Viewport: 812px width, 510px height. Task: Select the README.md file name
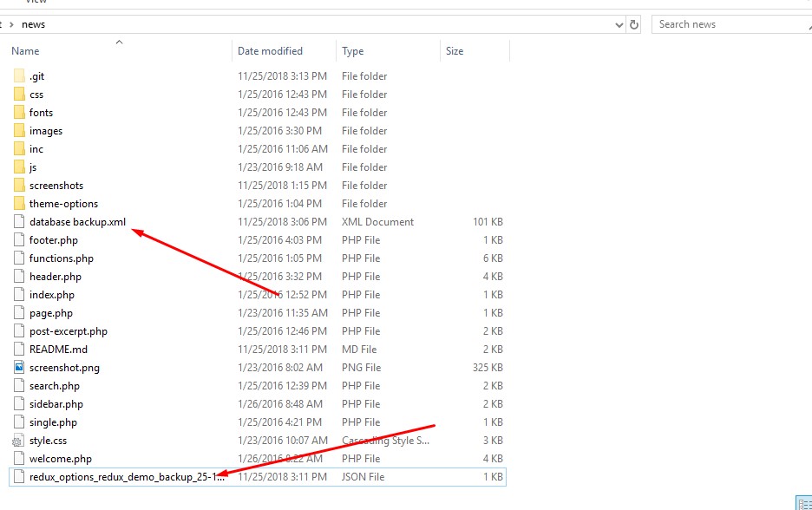pos(58,349)
